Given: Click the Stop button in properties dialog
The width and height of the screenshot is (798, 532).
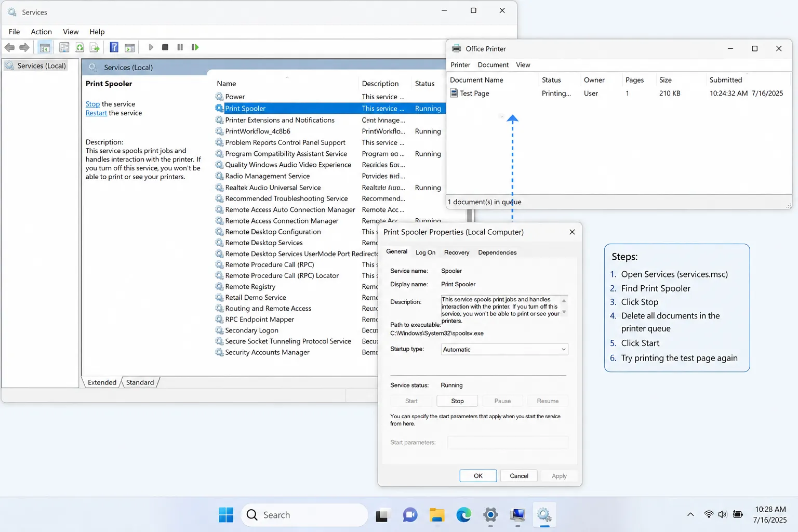Looking at the screenshot, I should 457,401.
